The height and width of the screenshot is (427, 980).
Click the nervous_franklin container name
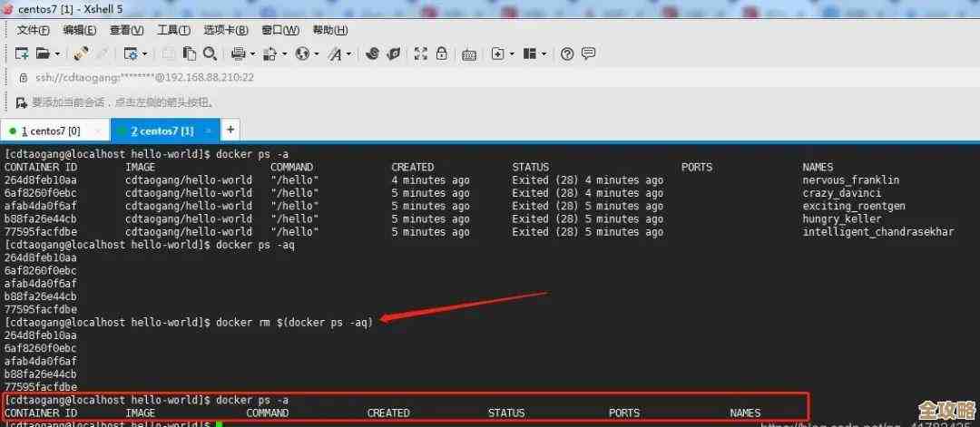850,180
